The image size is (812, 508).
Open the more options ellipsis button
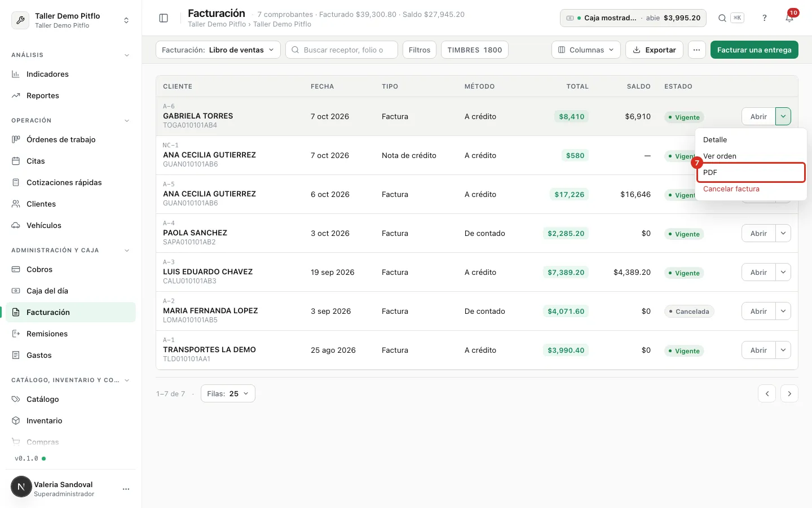[x=697, y=50]
